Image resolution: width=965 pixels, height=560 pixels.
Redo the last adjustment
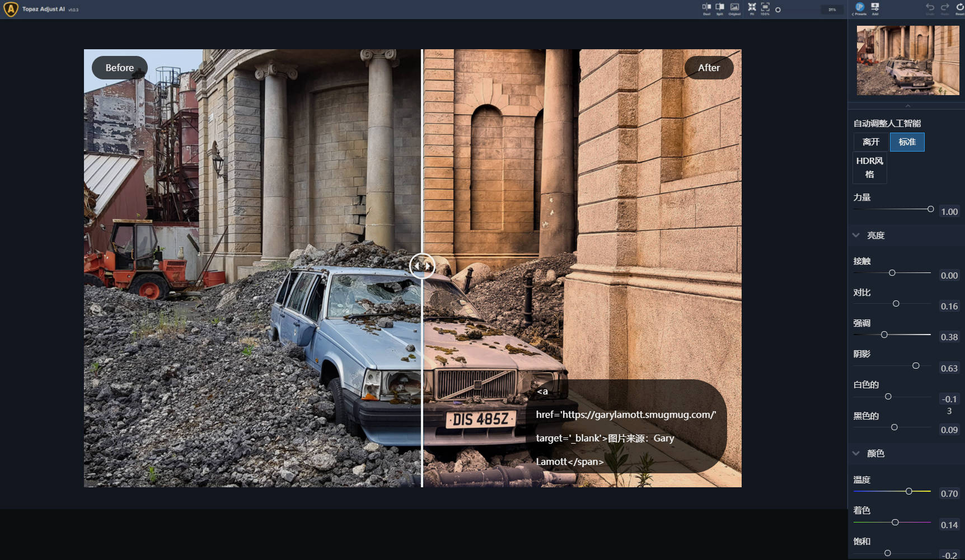[945, 9]
